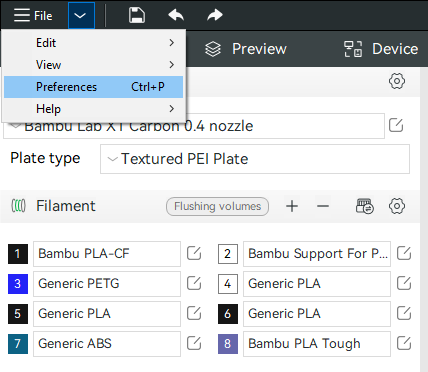Click the undo arrow icon
The height and width of the screenshot is (372, 428).
pos(176,15)
